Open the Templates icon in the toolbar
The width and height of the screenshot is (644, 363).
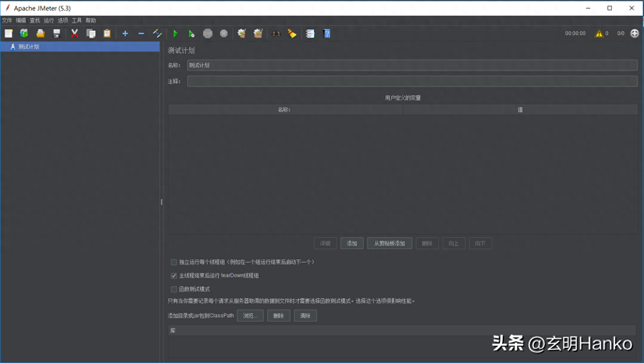coord(24,33)
